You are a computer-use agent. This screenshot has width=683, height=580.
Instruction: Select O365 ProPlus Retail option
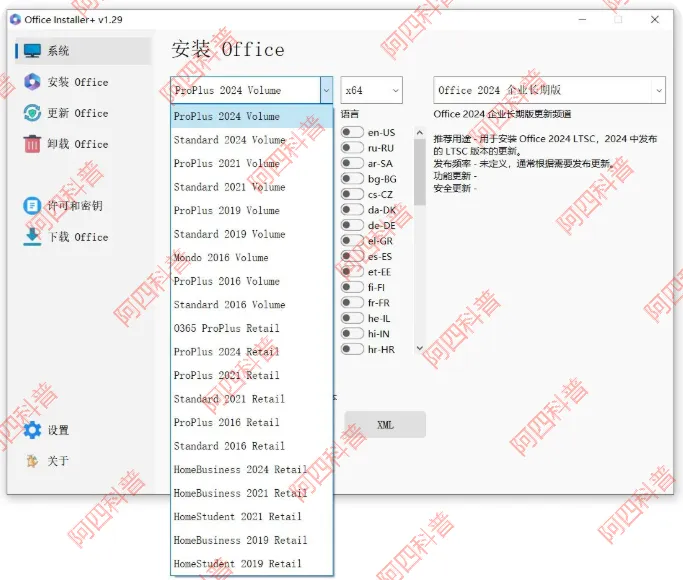tap(252, 328)
